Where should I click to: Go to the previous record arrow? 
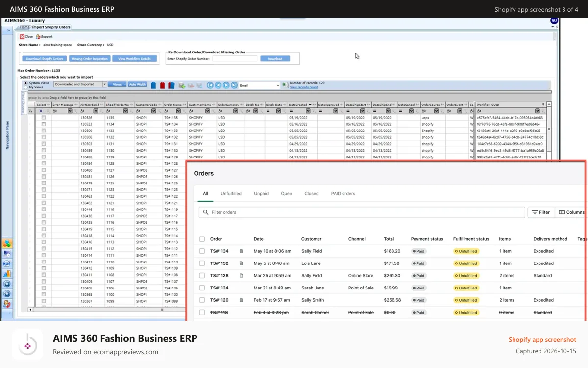(218, 85)
